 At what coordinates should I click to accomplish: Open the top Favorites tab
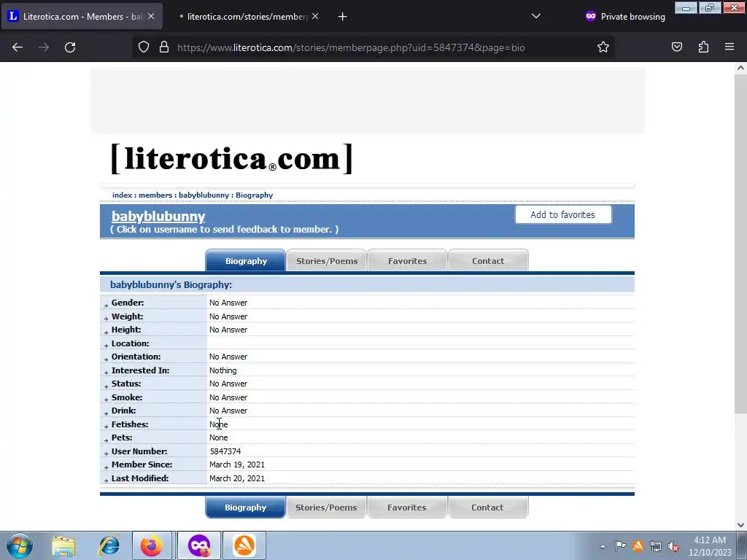click(x=407, y=260)
